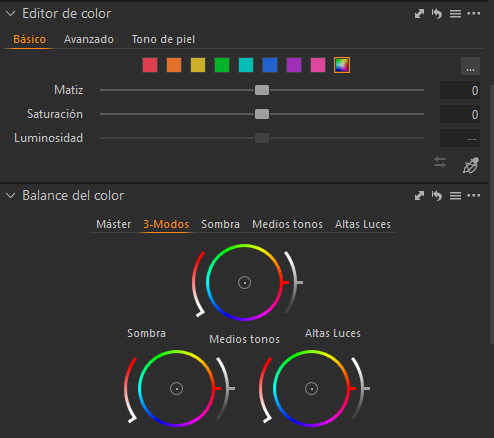Click the swap sliders icon beside the eyedropper

point(440,162)
